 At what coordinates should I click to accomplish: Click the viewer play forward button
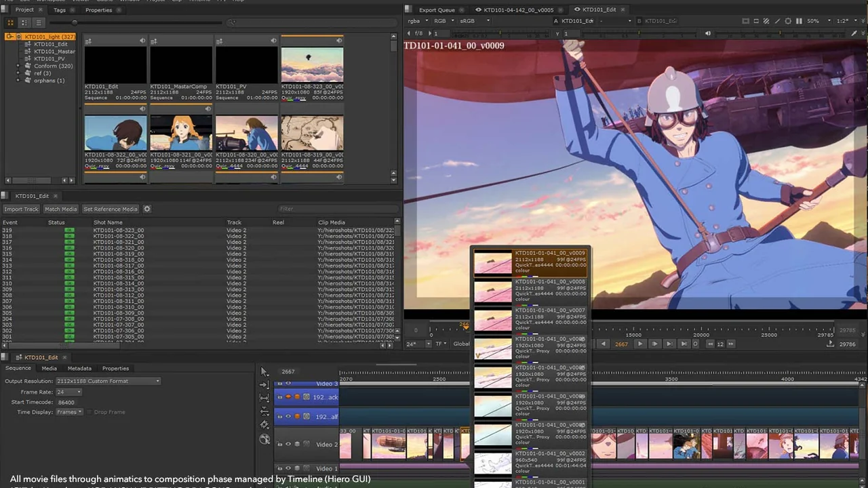click(639, 344)
